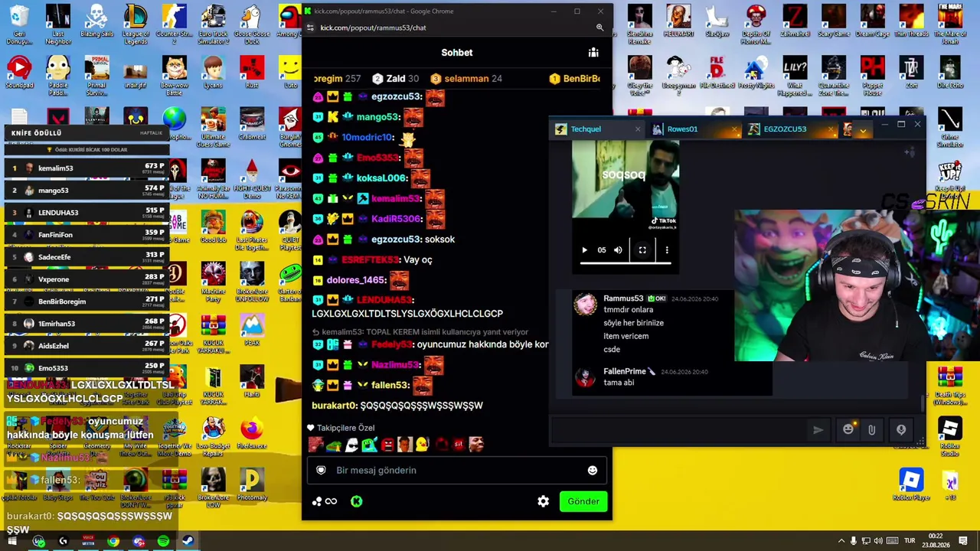Open the notification center in system tray
This screenshot has height=551, width=980.
pos(965,541)
